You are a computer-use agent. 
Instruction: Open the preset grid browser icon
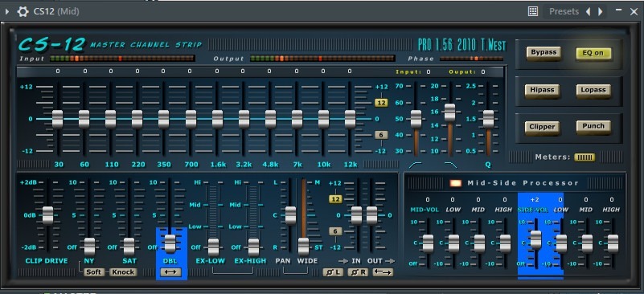(x=533, y=11)
